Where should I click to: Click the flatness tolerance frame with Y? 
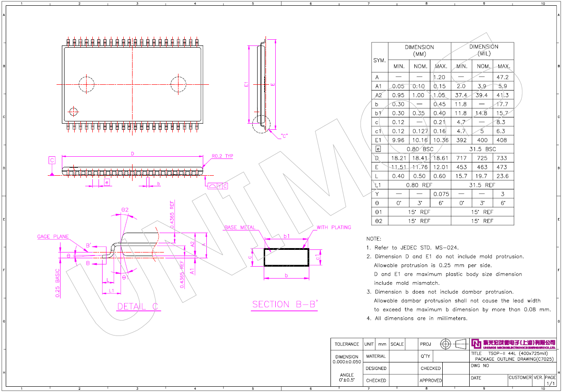(218, 186)
